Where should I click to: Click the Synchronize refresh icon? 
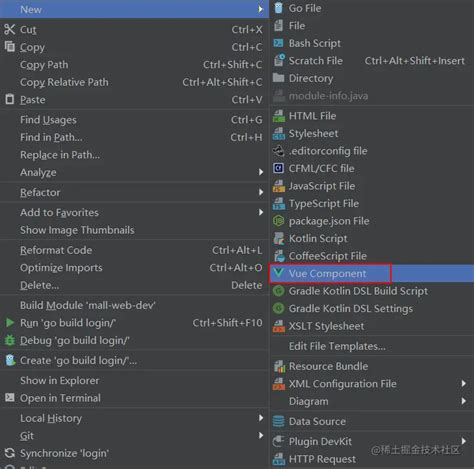tap(10, 453)
